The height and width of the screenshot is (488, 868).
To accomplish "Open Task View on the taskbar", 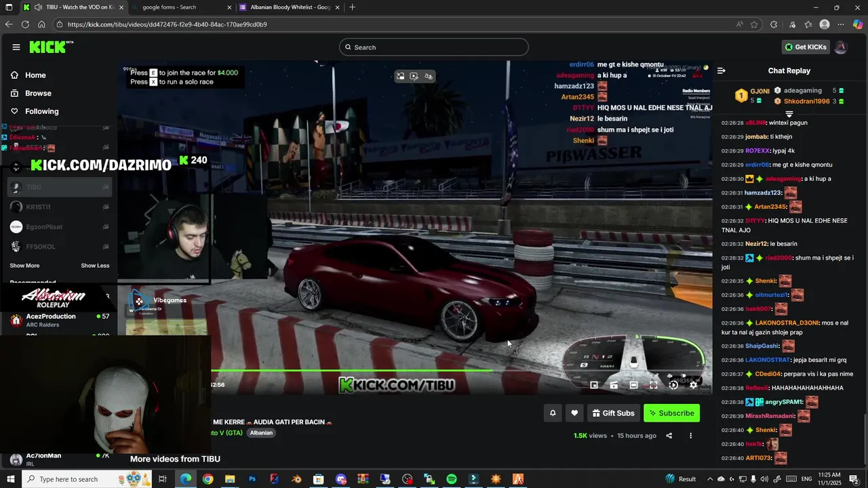I will point(163,479).
